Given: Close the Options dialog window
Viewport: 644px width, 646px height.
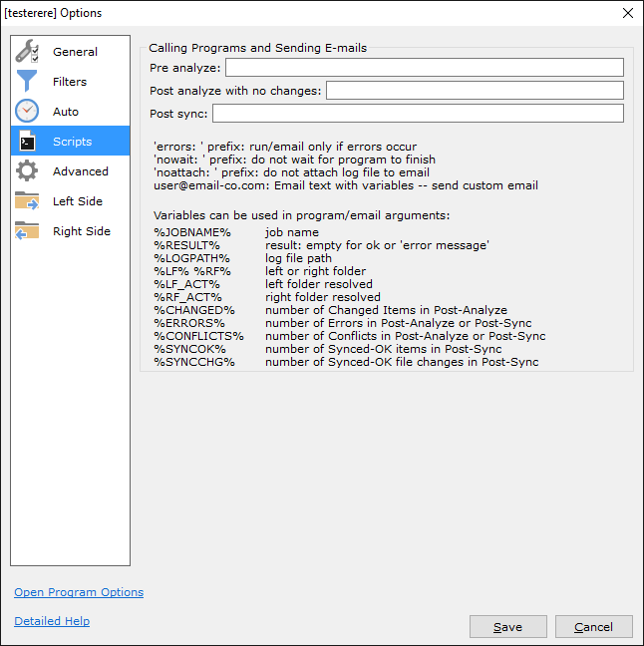Looking at the screenshot, I should [x=627, y=13].
